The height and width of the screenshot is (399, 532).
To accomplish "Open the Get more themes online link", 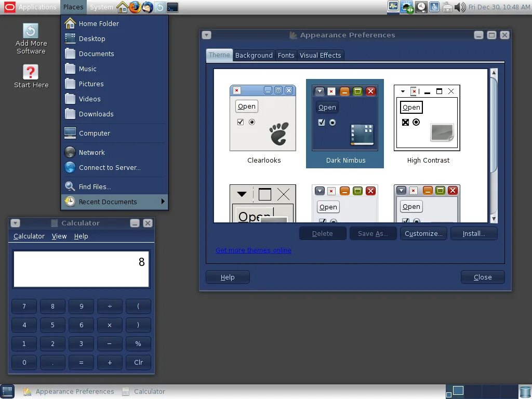I will pos(254,250).
